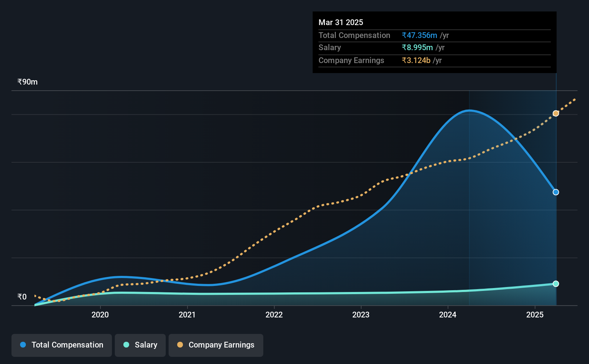Click the 2021 x-axis label
Viewport: 589px width, 364px height.
[187, 315]
